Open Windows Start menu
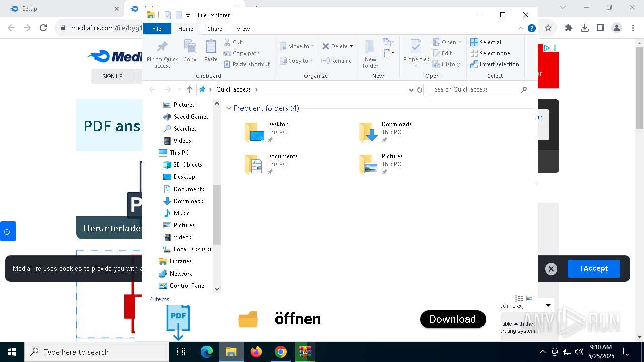This screenshot has height=362, width=644. click(x=12, y=352)
